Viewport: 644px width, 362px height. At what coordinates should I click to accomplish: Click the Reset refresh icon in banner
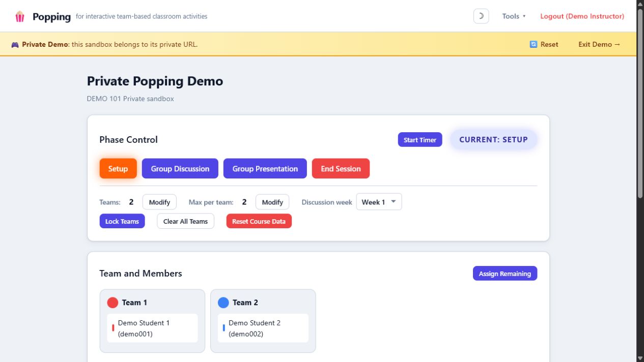pyautogui.click(x=534, y=44)
